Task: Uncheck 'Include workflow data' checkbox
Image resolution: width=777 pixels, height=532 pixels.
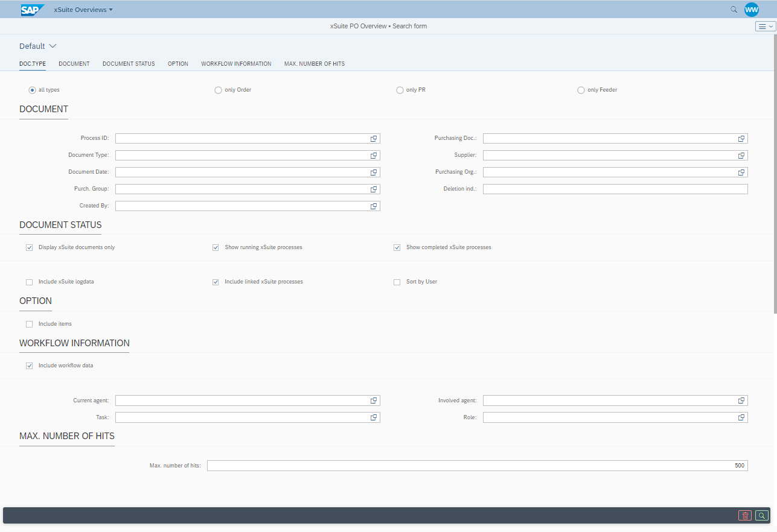Action: (x=29, y=366)
